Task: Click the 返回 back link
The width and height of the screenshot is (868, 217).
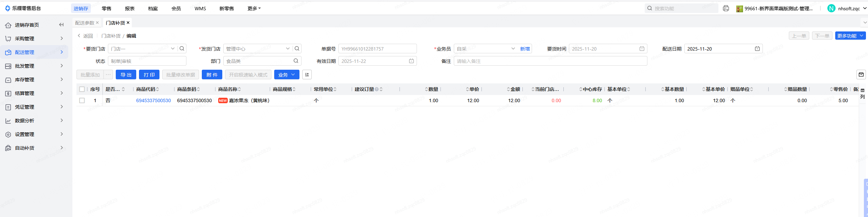Action: pyautogui.click(x=85, y=36)
